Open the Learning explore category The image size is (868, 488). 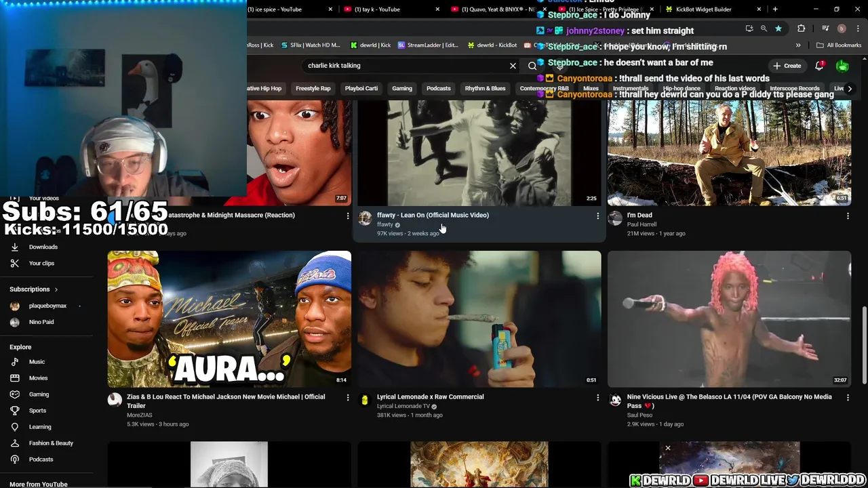pos(40,427)
